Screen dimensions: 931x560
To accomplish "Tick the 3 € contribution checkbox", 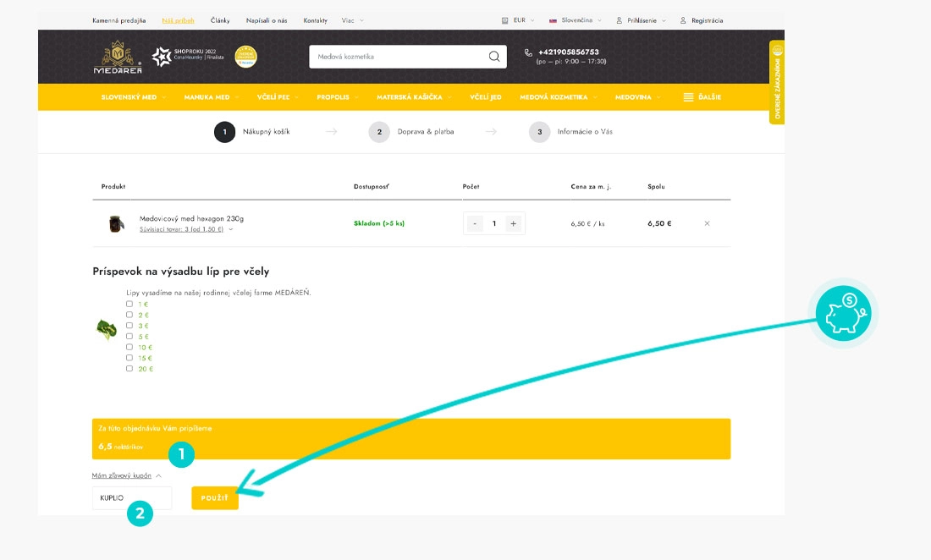I will (129, 325).
